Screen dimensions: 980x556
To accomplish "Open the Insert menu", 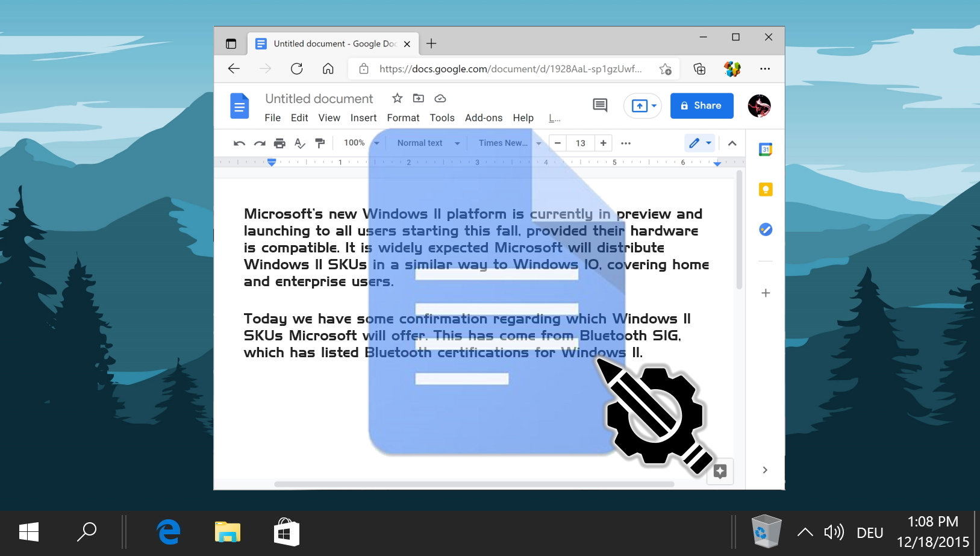I will pyautogui.click(x=364, y=118).
